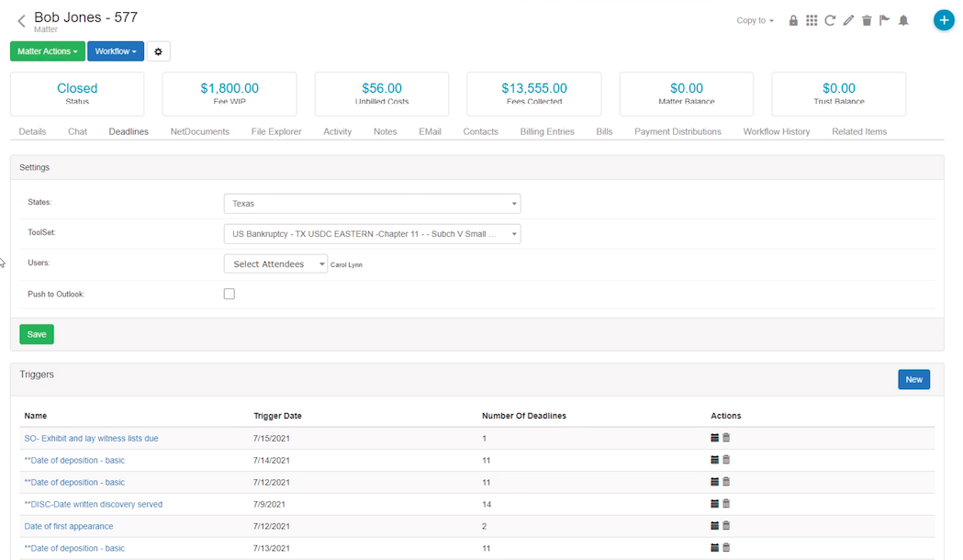Image resolution: width=963 pixels, height=560 pixels.
Task: Refresh the matter with the reload icon
Action: (x=830, y=21)
